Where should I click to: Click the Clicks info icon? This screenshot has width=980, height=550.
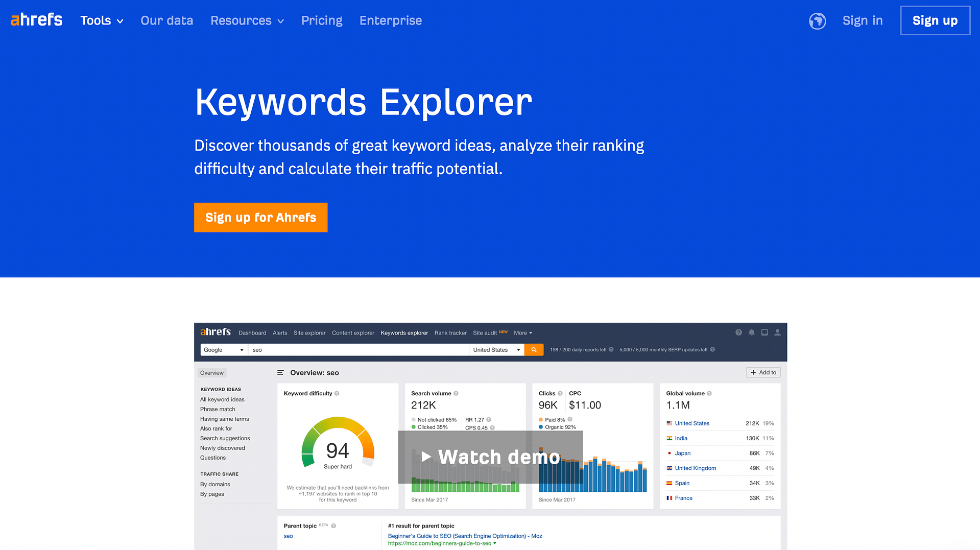(x=560, y=393)
